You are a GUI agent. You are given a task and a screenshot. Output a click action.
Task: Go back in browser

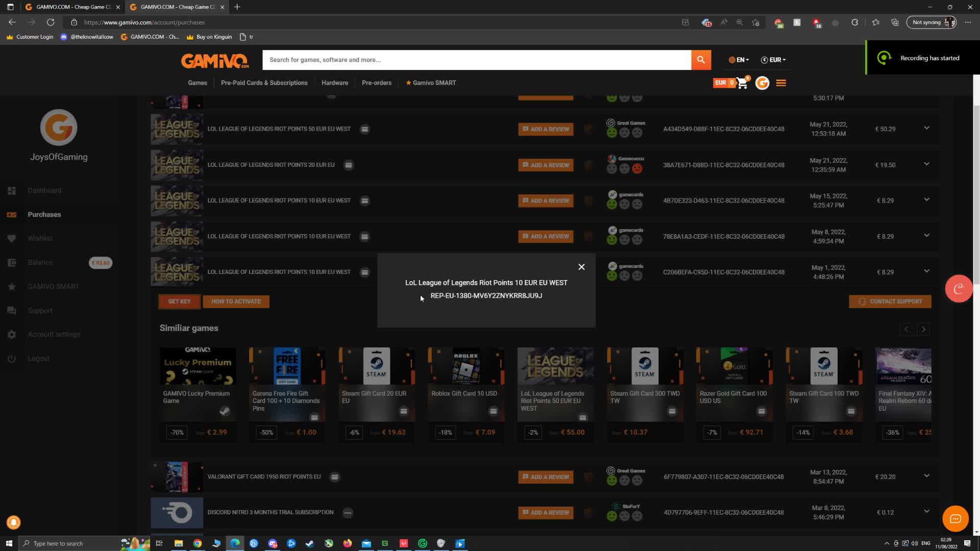(x=12, y=22)
